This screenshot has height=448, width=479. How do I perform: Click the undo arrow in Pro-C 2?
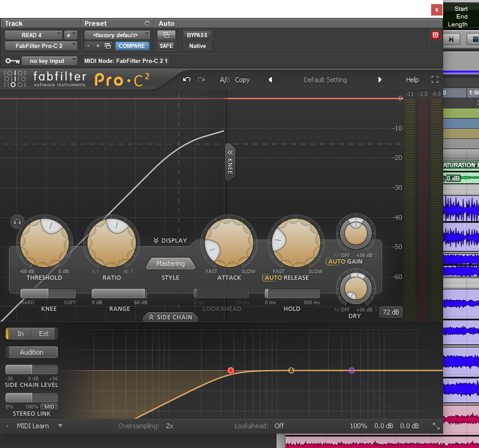tap(187, 80)
